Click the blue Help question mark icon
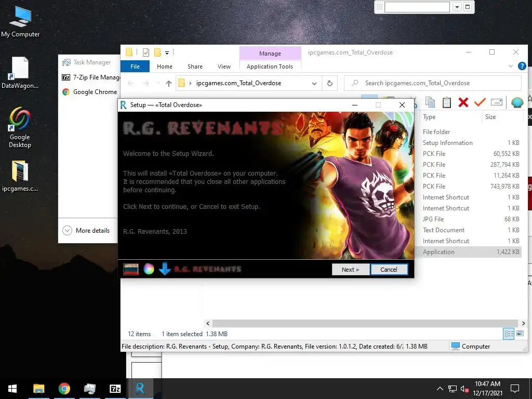 (522, 66)
